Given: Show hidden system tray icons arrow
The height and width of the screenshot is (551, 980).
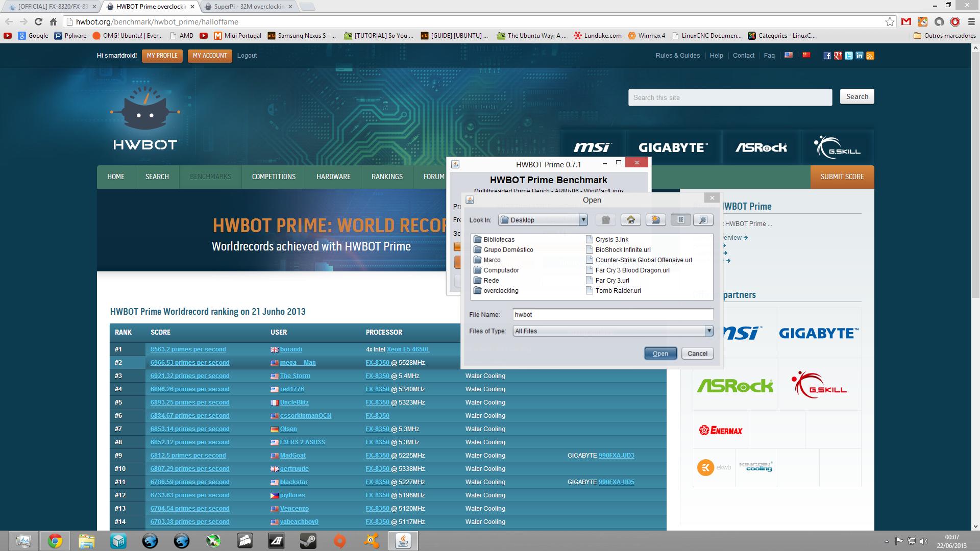Looking at the screenshot, I should tap(887, 541).
